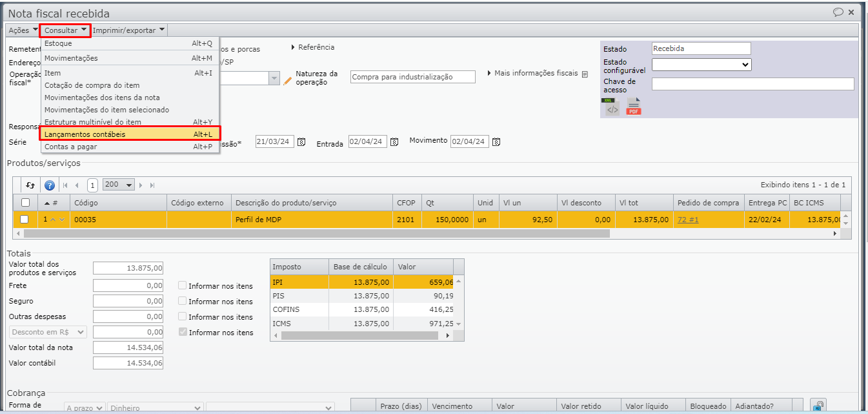Open the Consultar menu

pos(65,30)
